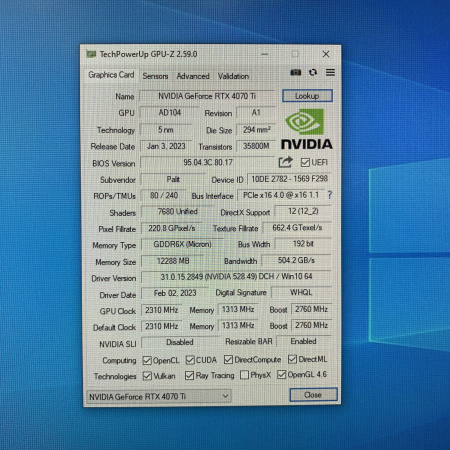Click the Close button at bottom

click(x=313, y=395)
